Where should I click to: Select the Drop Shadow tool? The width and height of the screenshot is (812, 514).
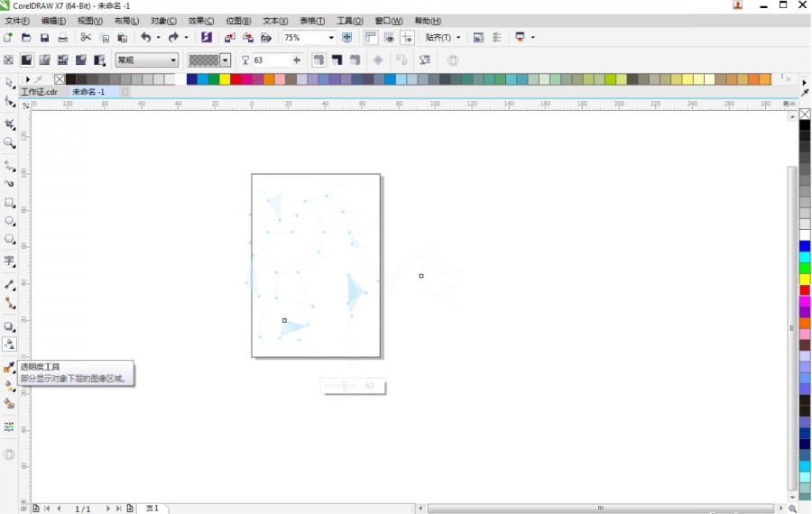9,326
